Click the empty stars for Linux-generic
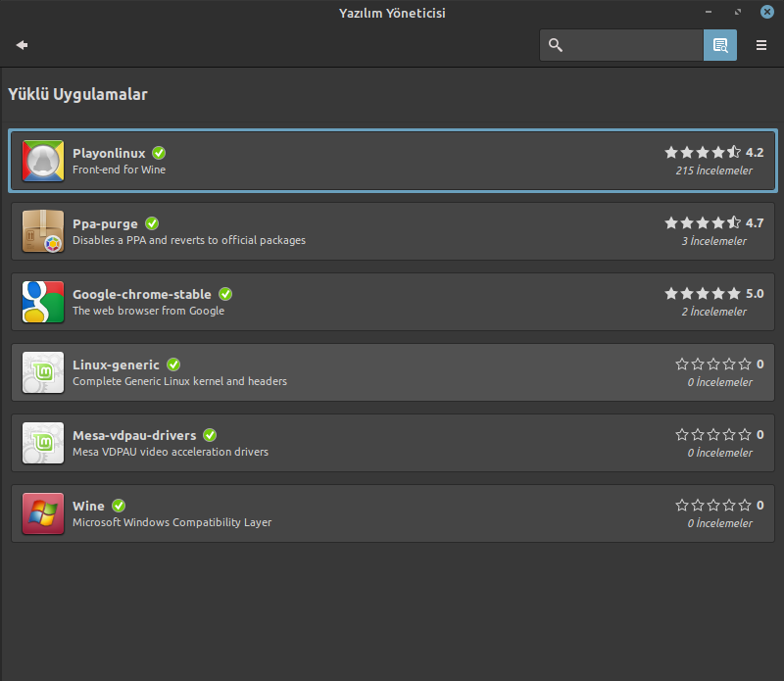784x681 pixels. click(713, 364)
